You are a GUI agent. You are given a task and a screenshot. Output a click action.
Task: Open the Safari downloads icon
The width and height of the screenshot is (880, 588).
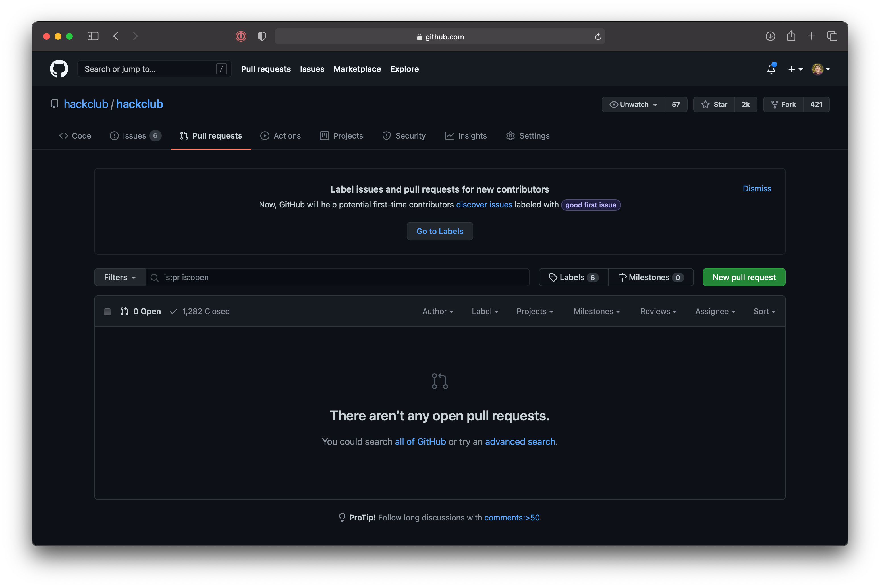point(770,36)
